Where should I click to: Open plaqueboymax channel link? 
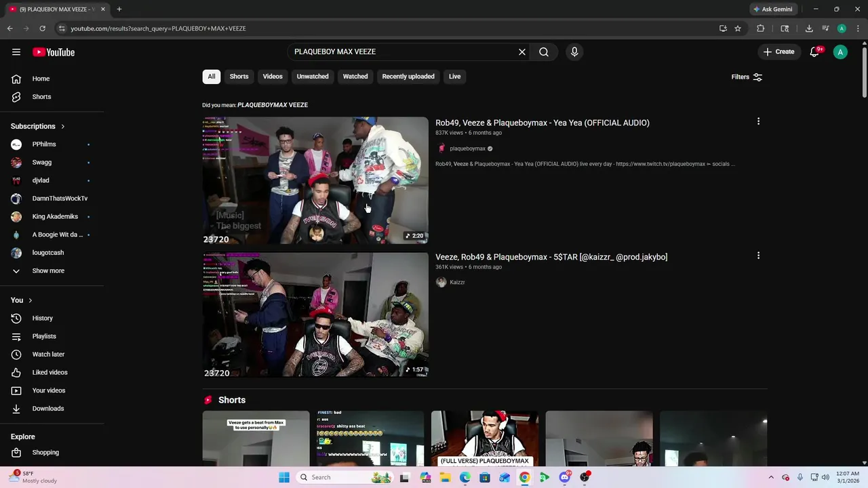(x=467, y=148)
